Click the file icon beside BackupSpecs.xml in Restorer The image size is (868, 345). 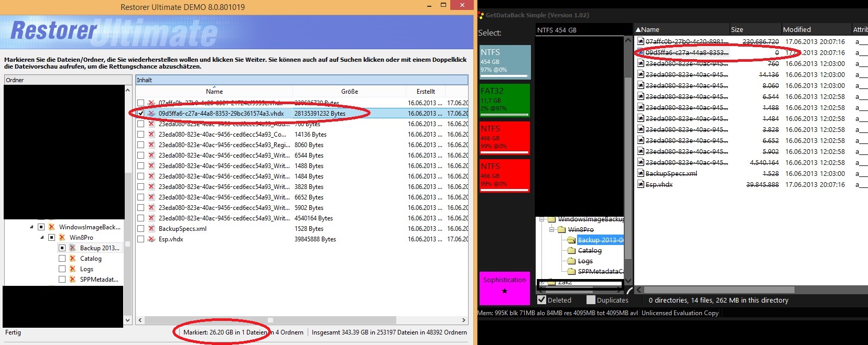tap(151, 229)
